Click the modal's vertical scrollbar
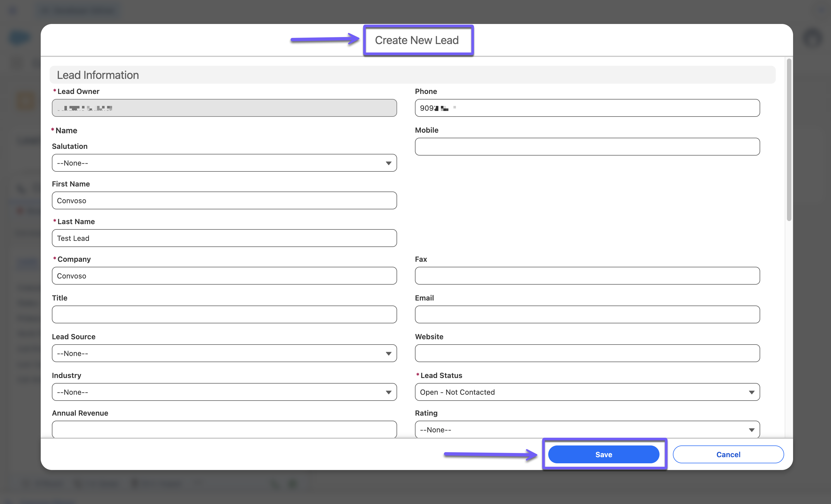This screenshot has height=504, width=831. pos(789,140)
